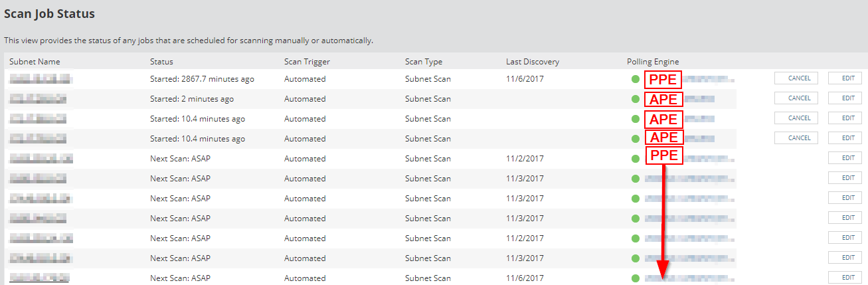Click the APE label in second row

(663, 100)
